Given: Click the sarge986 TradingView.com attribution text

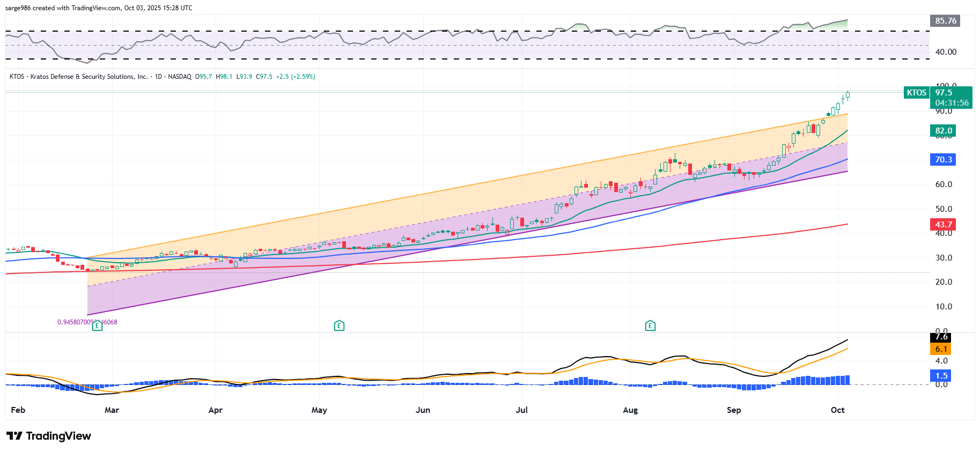Looking at the screenshot, I should (99, 8).
